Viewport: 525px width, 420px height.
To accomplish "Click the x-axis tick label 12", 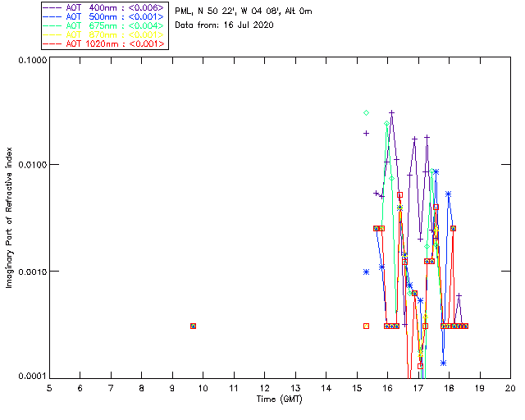I will coord(264,388).
